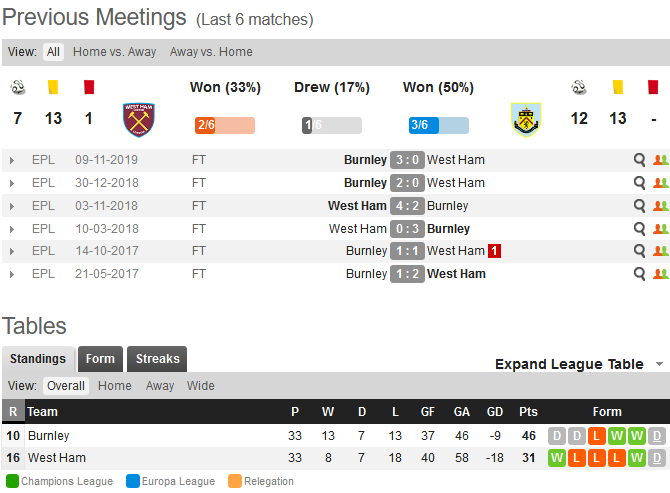The height and width of the screenshot is (493, 670).
Task: Select the Wide standings view
Action: click(x=200, y=386)
